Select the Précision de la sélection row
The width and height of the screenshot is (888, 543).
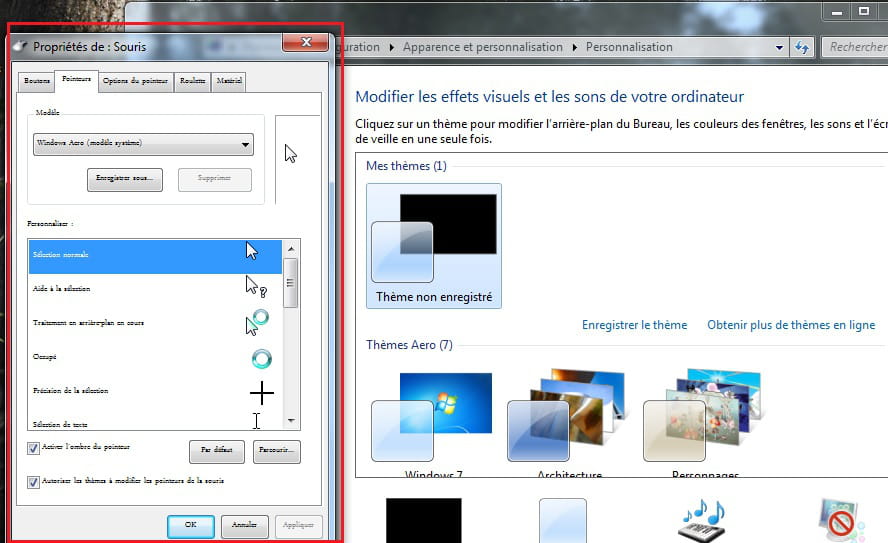pos(155,393)
